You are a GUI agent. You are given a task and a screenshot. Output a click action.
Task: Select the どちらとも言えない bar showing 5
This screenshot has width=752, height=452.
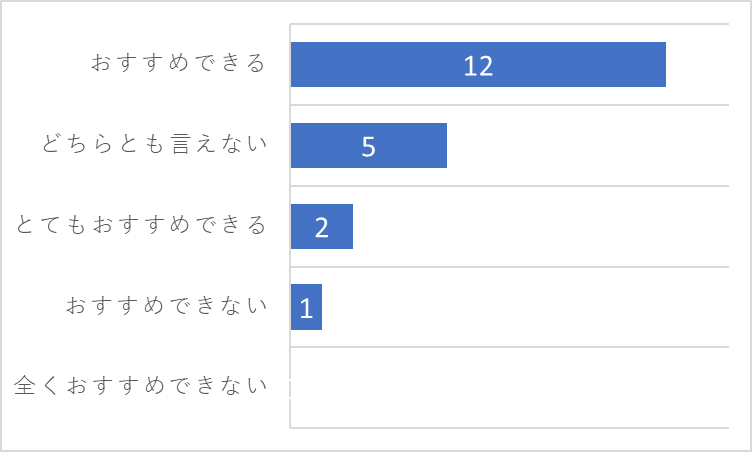[369, 145]
